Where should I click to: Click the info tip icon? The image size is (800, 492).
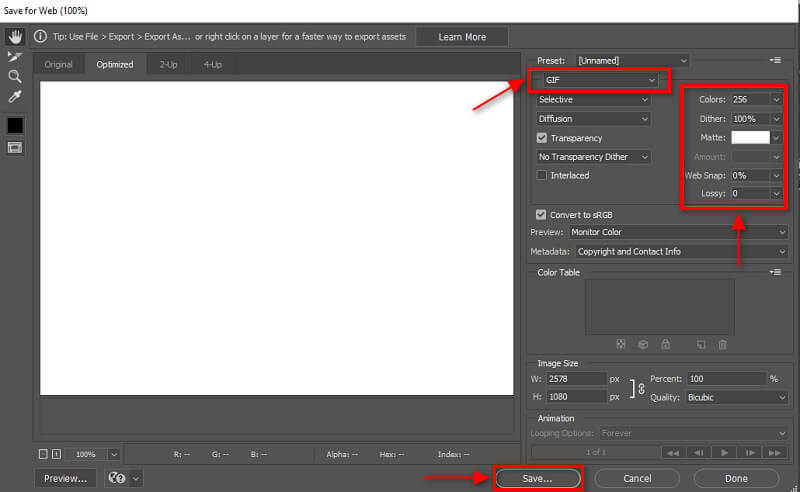click(40, 37)
